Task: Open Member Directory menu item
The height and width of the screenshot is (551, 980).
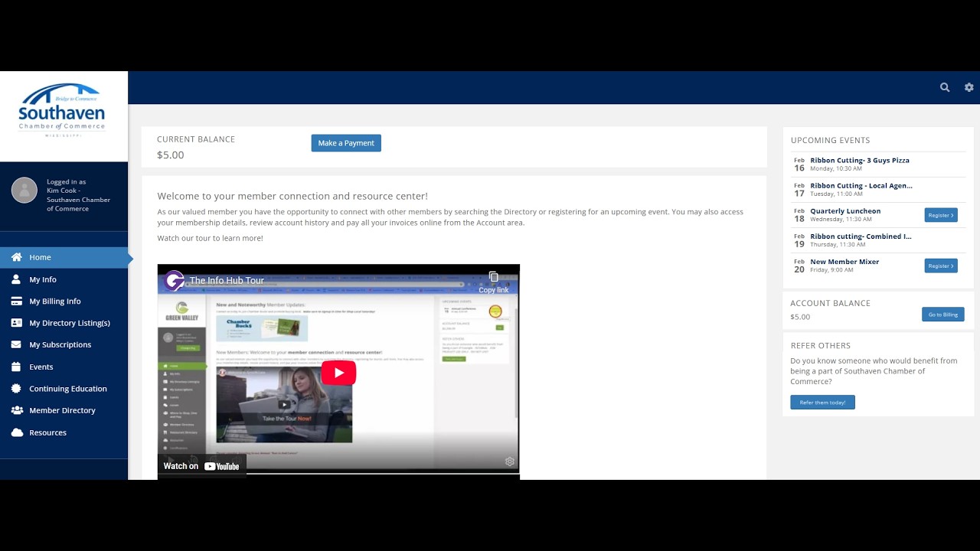Action: tap(64, 410)
